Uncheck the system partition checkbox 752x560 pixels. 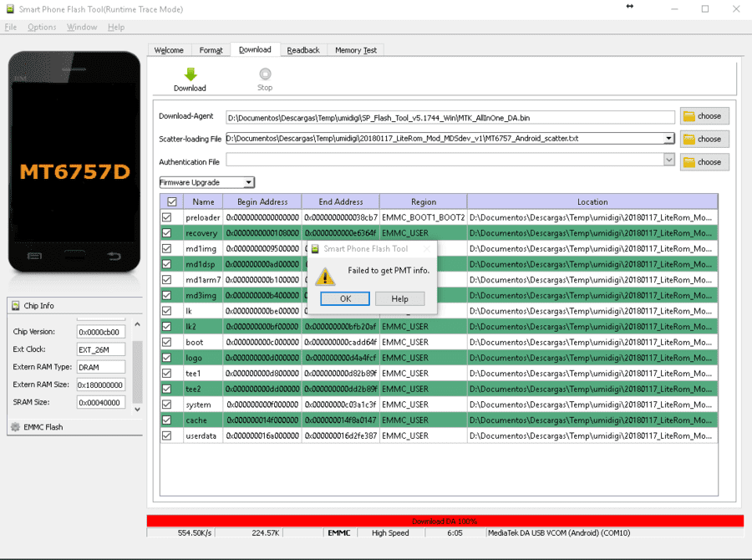click(x=167, y=405)
